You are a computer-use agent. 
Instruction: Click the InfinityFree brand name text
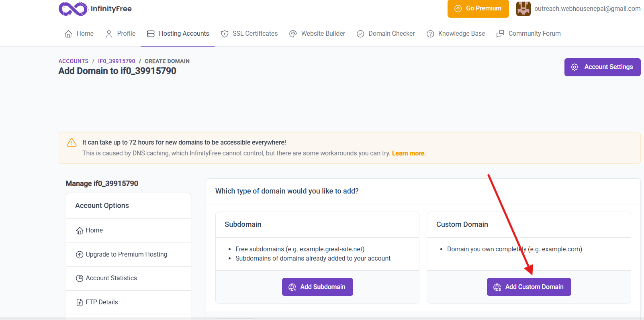111,9
